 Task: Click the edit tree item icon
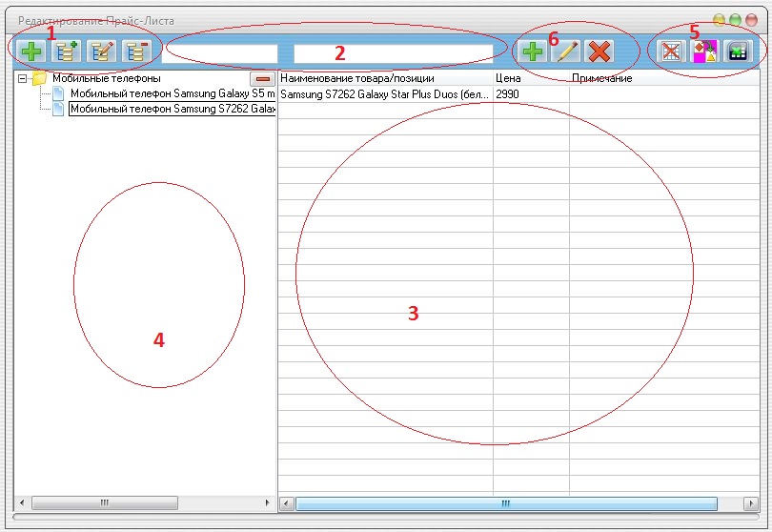coord(101,51)
